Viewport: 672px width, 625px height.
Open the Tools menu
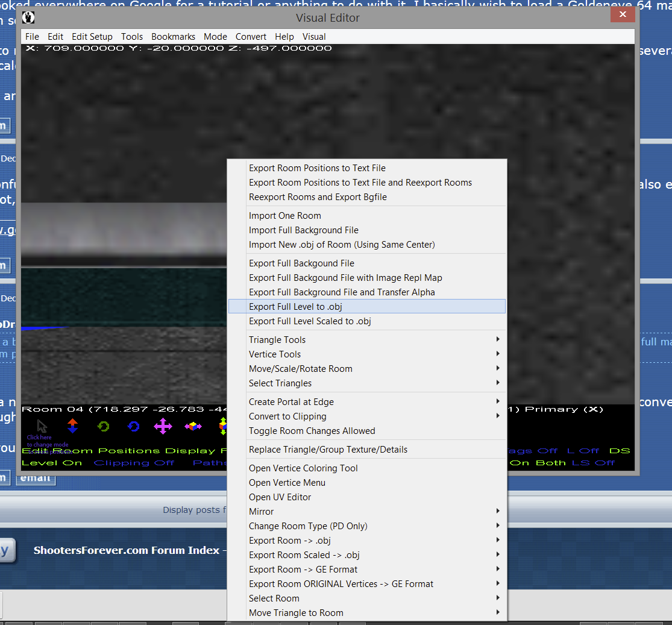[132, 37]
